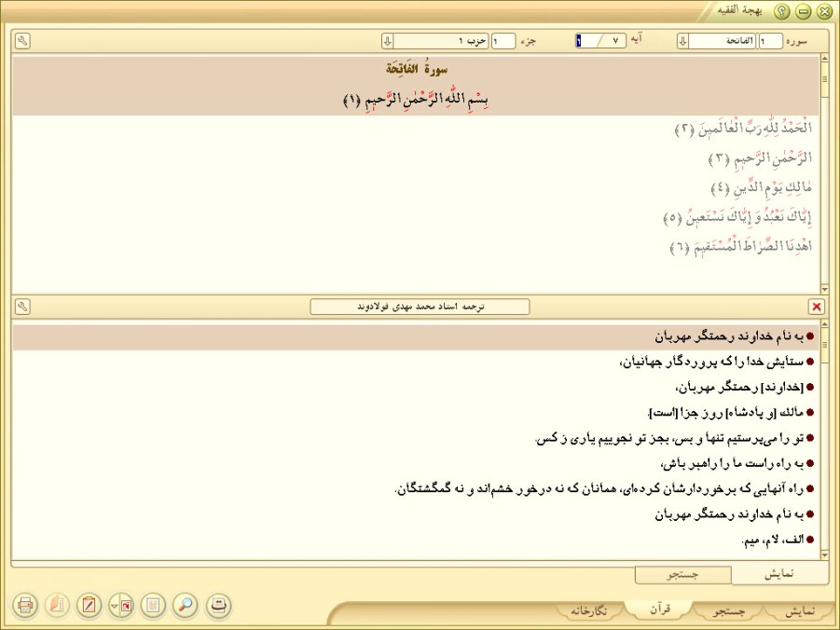The width and height of the screenshot is (840, 630).
Task: Open the clipboard notes icon
Action: click(x=89, y=606)
